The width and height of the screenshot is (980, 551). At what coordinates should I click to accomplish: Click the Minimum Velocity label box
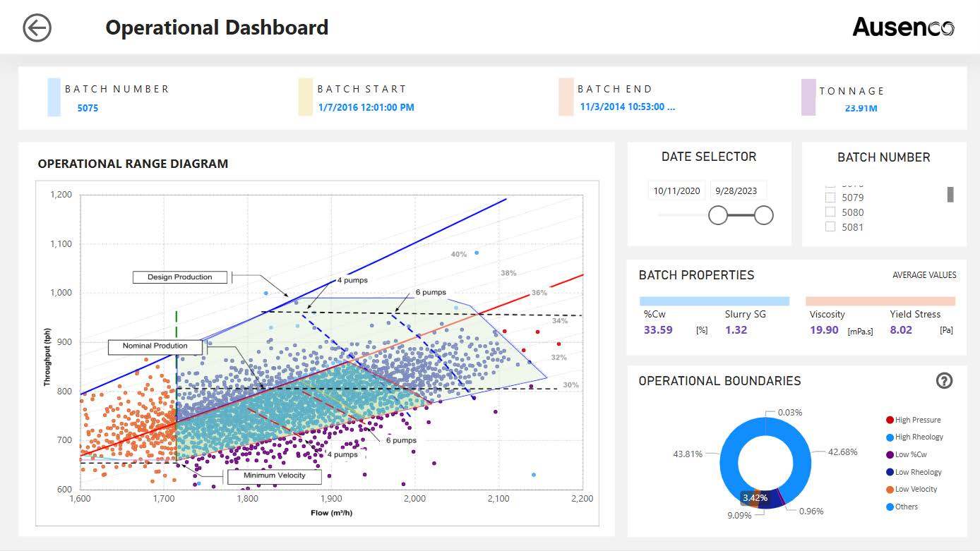(275, 476)
